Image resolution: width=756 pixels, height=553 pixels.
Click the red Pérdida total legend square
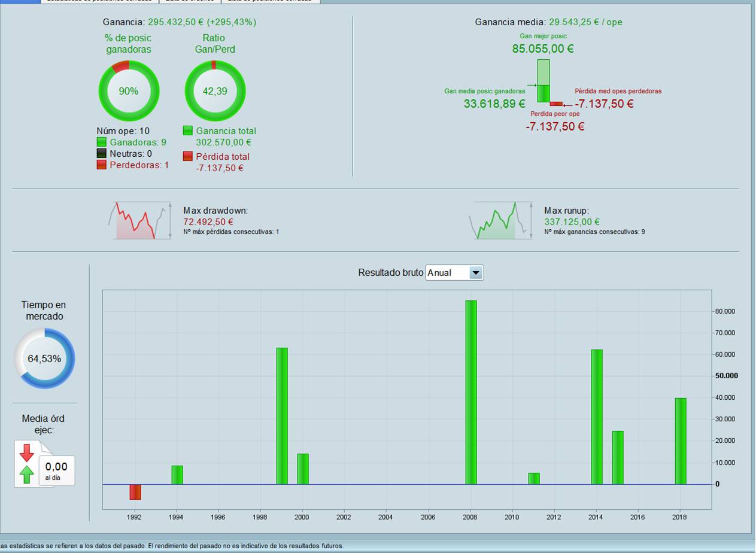[x=188, y=156]
